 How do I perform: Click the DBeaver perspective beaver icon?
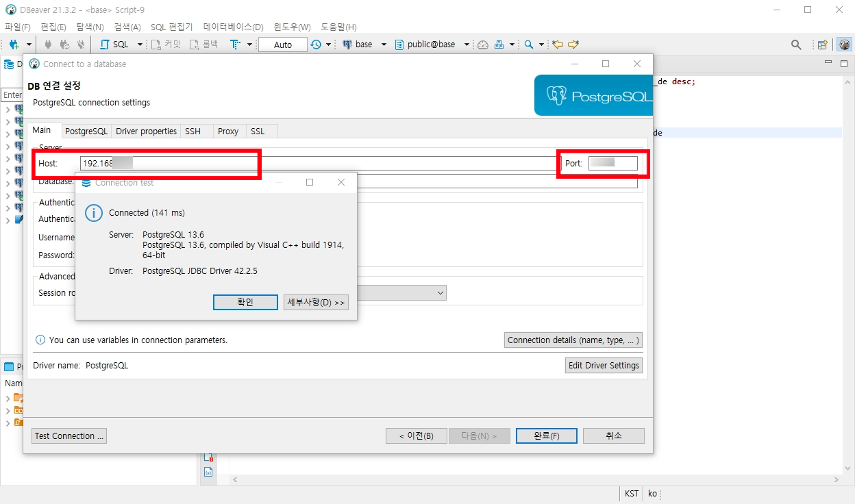pyautogui.click(x=845, y=45)
